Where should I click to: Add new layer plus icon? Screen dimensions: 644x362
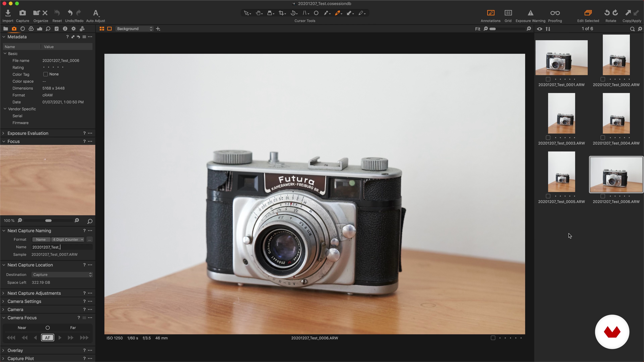[158, 29]
